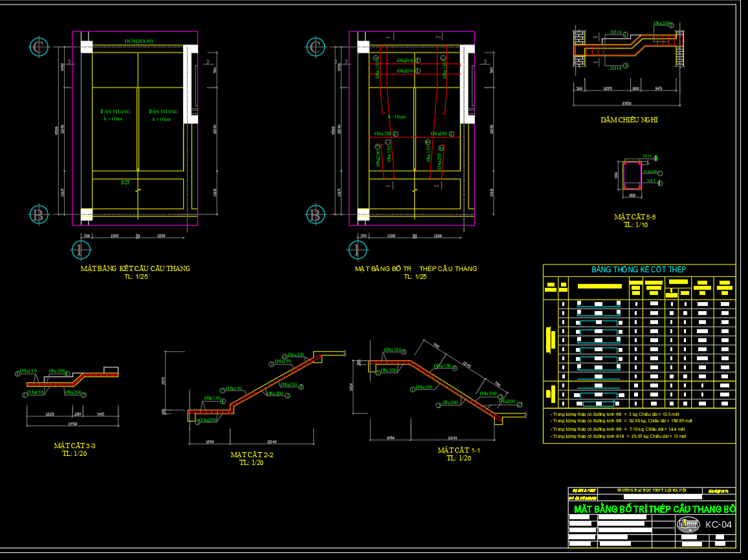Select the DẦM CHIẾU NGHỈ title text
The height and width of the screenshot is (560, 748).
(x=628, y=120)
